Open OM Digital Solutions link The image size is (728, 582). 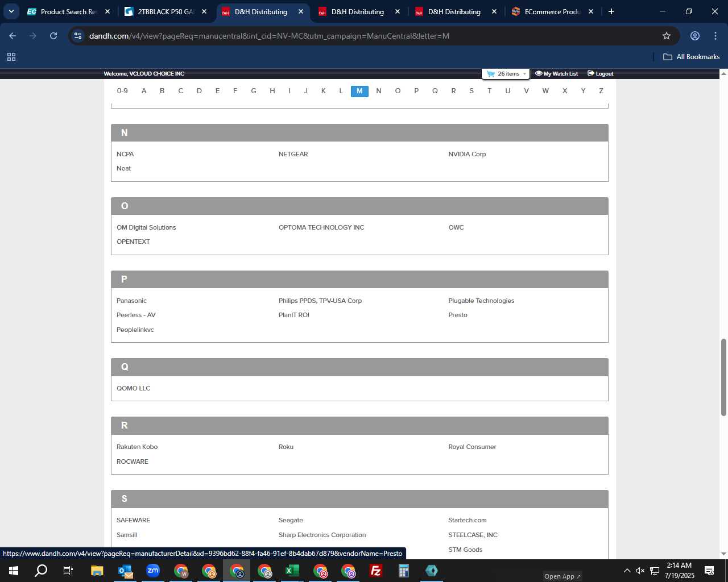146,227
